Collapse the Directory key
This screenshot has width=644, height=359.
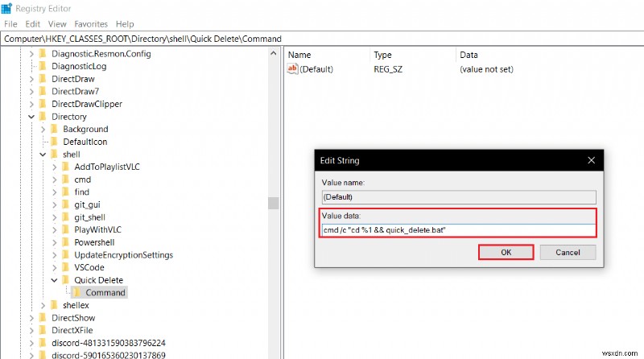[x=31, y=117]
